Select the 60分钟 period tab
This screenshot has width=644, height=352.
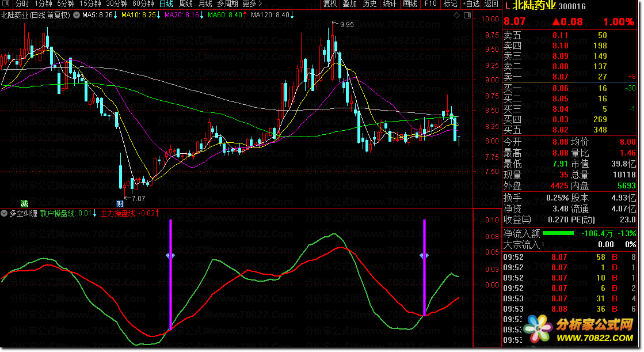point(143,3)
